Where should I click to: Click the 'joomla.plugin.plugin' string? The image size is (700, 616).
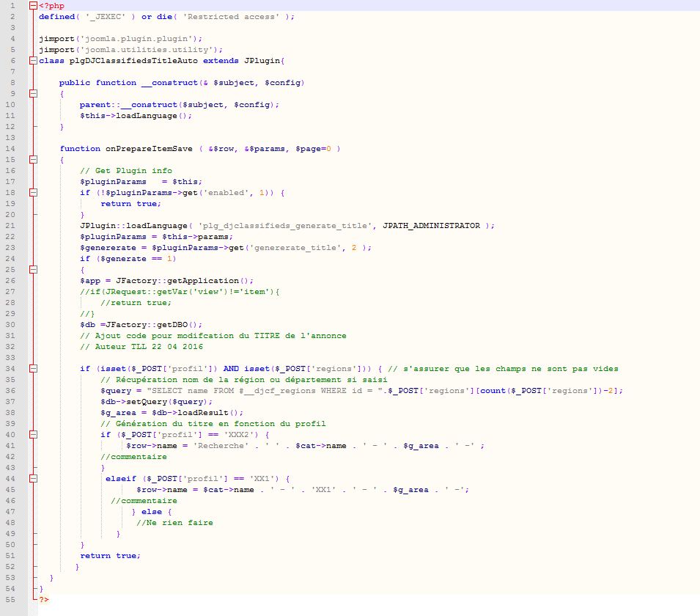136,39
